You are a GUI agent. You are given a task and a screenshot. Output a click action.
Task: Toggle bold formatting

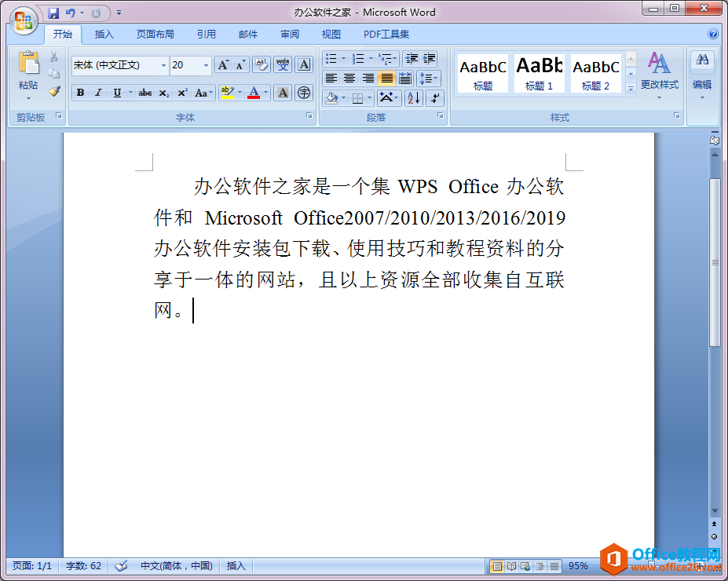[80, 93]
